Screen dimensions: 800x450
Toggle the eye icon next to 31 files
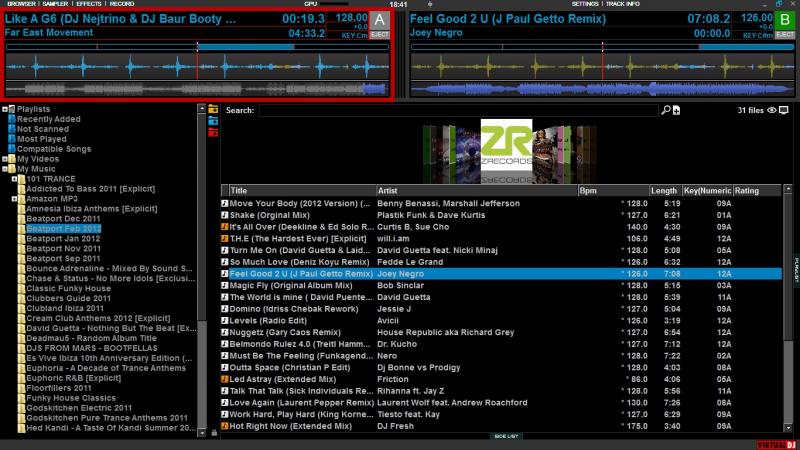tap(772, 110)
